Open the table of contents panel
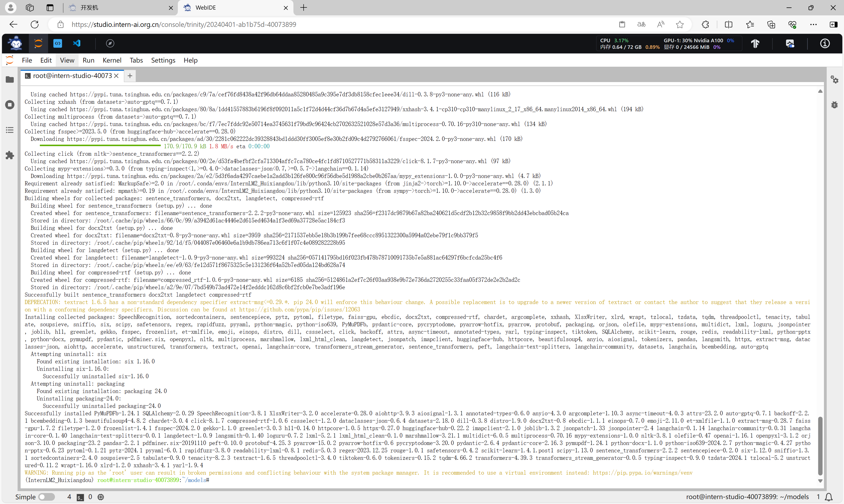Viewport: 844px width, 504px height. click(10, 130)
